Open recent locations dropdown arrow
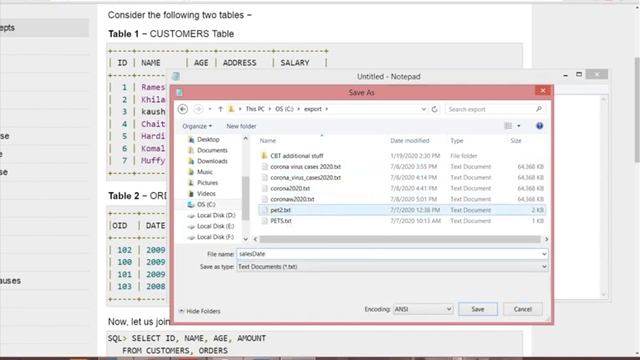640x360 pixels. (210, 109)
